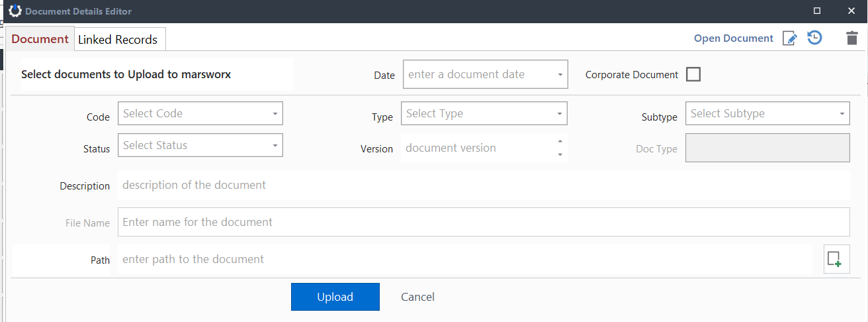Click the Cancel button

point(418,297)
